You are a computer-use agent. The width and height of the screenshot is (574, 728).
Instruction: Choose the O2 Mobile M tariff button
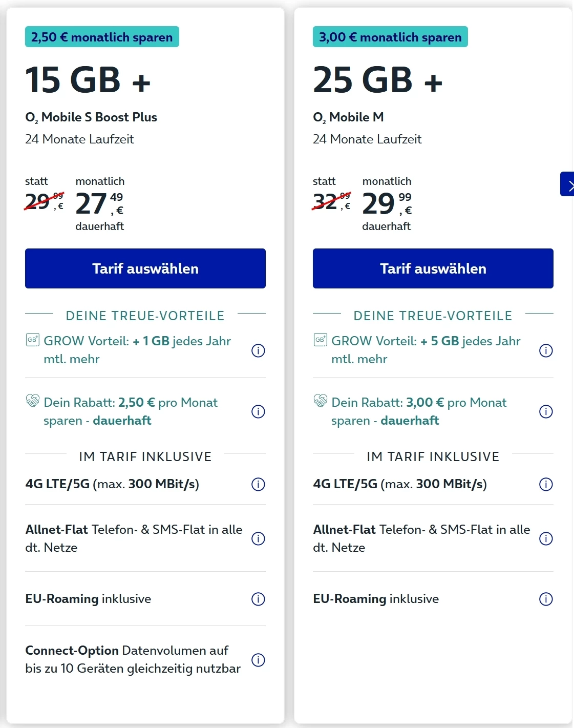click(x=433, y=268)
